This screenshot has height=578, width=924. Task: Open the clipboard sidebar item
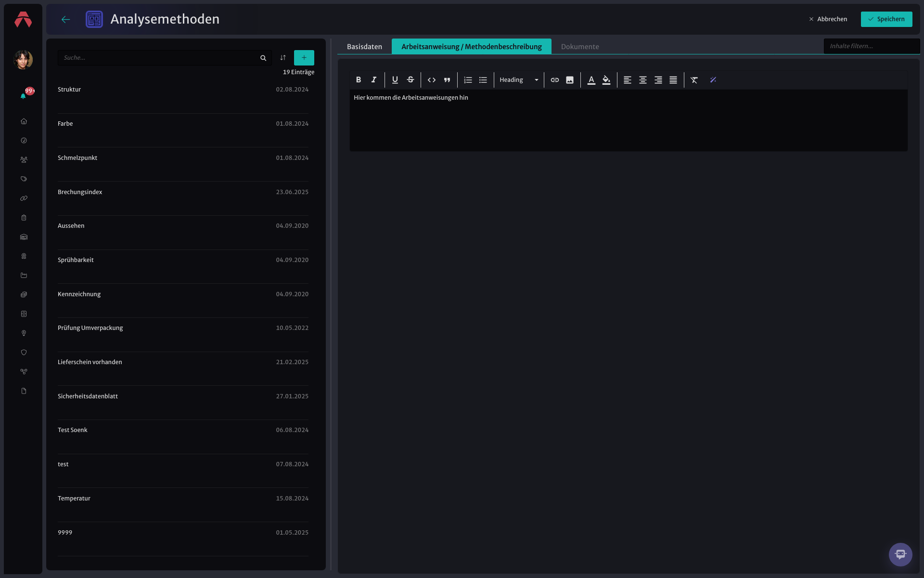coord(24,218)
